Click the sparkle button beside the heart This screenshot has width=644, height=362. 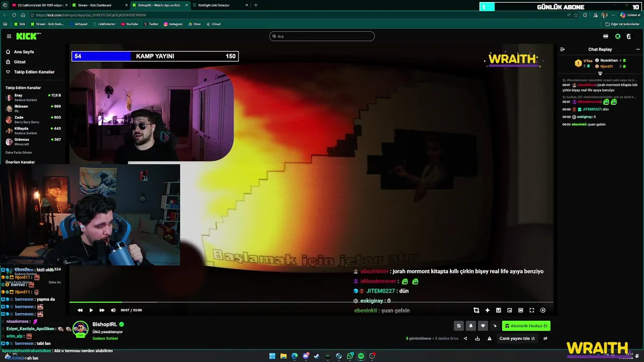(495, 326)
